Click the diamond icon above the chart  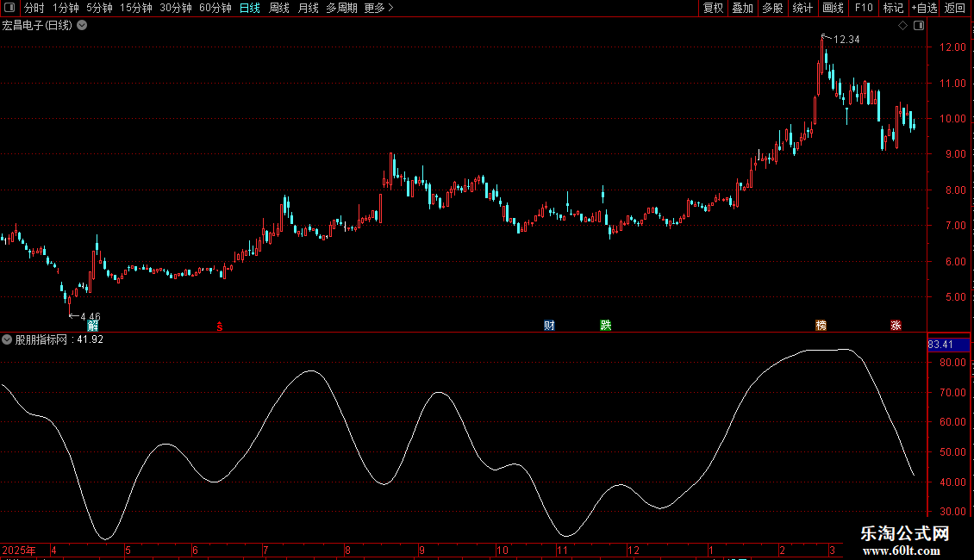tap(902, 26)
